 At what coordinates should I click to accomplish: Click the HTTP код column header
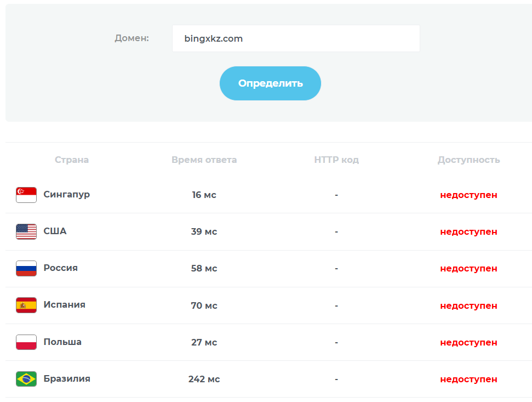pyautogui.click(x=336, y=160)
